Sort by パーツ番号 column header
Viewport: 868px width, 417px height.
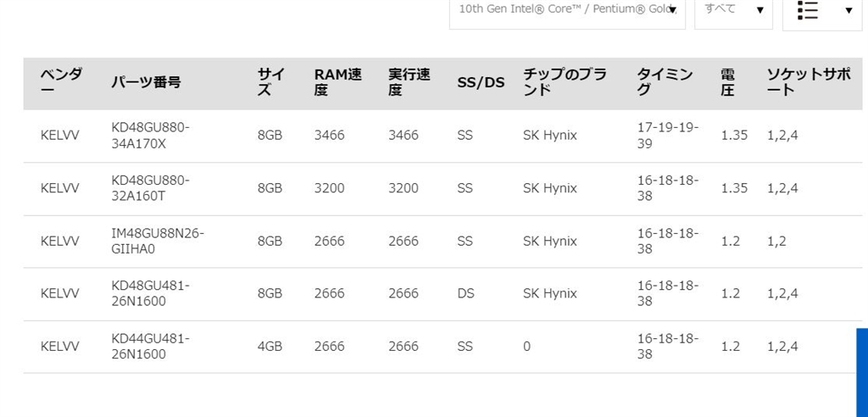(146, 82)
